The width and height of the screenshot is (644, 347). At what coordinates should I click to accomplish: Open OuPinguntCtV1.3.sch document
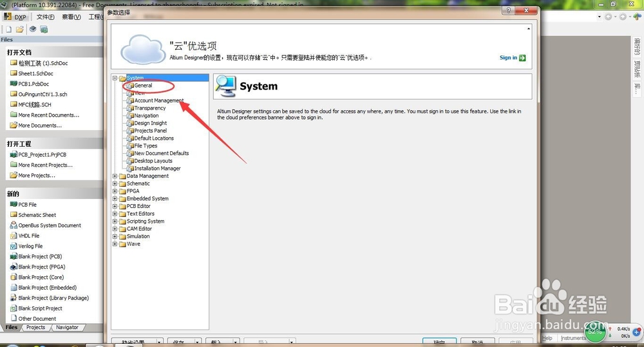(x=43, y=94)
